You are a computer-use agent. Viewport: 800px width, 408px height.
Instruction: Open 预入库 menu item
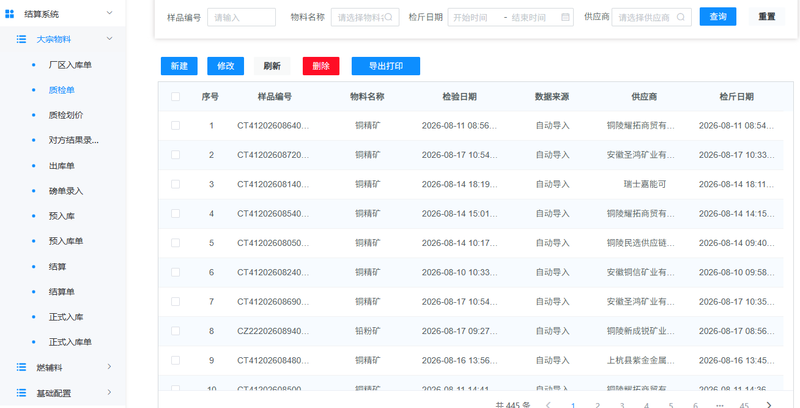pyautogui.click(x=62, y=216)
